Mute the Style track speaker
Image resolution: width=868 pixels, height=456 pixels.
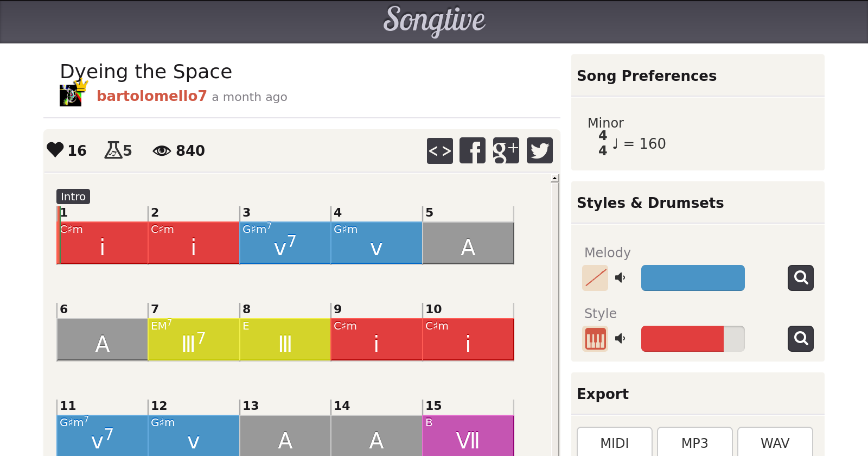coord(620,339)
